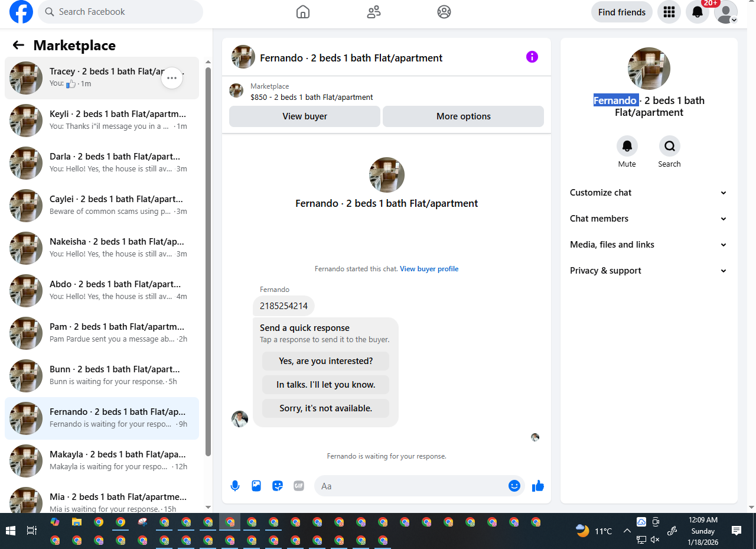Open File Explorer from the taskbar
The width and height of the screenshot is (756, 549).
[x=77, y=522]
